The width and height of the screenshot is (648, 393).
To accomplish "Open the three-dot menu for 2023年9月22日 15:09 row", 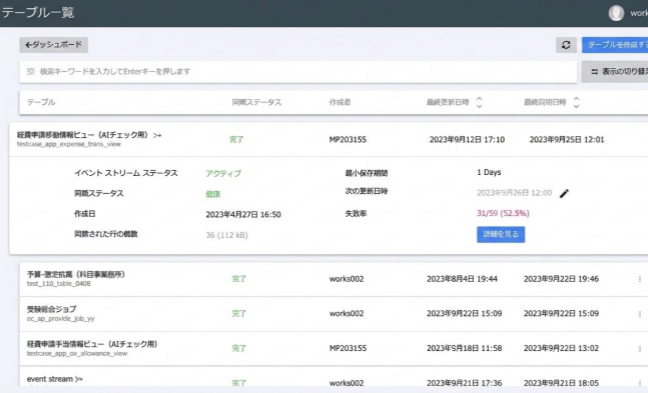I will click(640, 314).
